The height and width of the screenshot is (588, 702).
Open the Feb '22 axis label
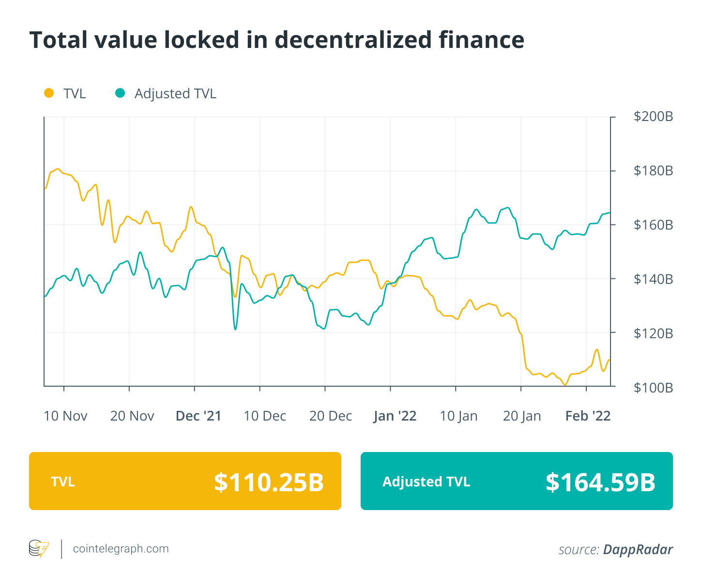click(588, 416)
